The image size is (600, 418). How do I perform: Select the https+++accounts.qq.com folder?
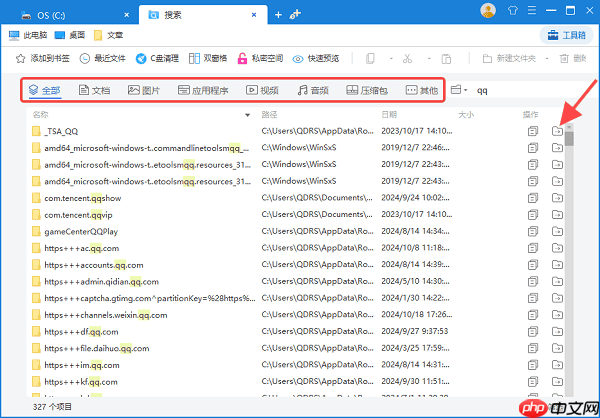coord(88,265)
